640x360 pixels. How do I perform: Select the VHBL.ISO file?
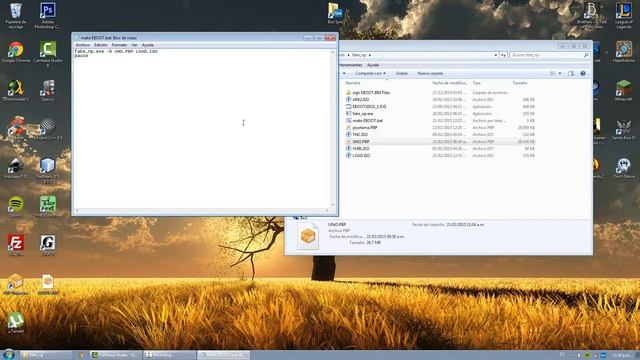[x=361, y=149]
